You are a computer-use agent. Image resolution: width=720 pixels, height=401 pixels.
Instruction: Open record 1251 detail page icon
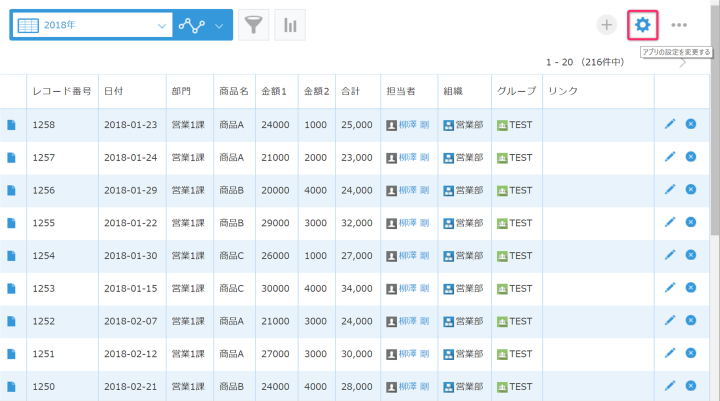click(x=12, y=354)
